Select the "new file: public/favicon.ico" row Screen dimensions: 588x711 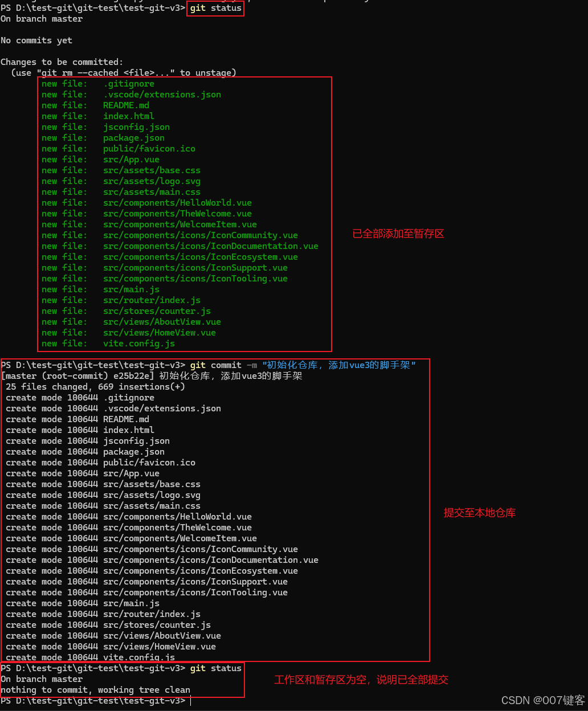119,149
